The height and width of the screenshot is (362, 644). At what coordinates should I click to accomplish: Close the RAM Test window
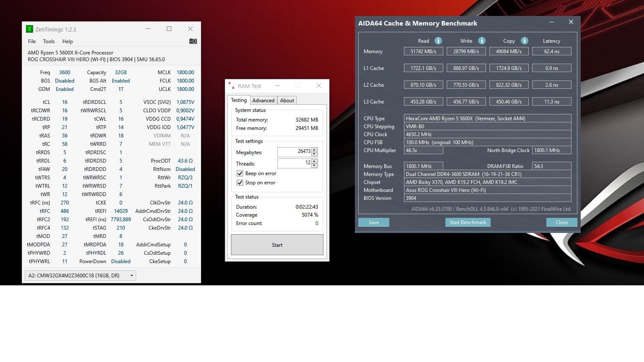tap(319, 85)
